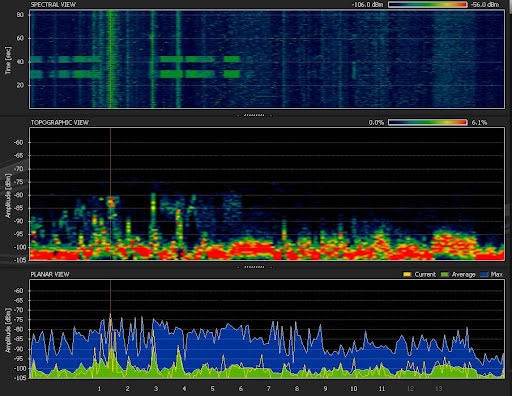Select channel 10 on the channel axis
This screenshot has width=512, height=396.
click(x=354, y=388)
